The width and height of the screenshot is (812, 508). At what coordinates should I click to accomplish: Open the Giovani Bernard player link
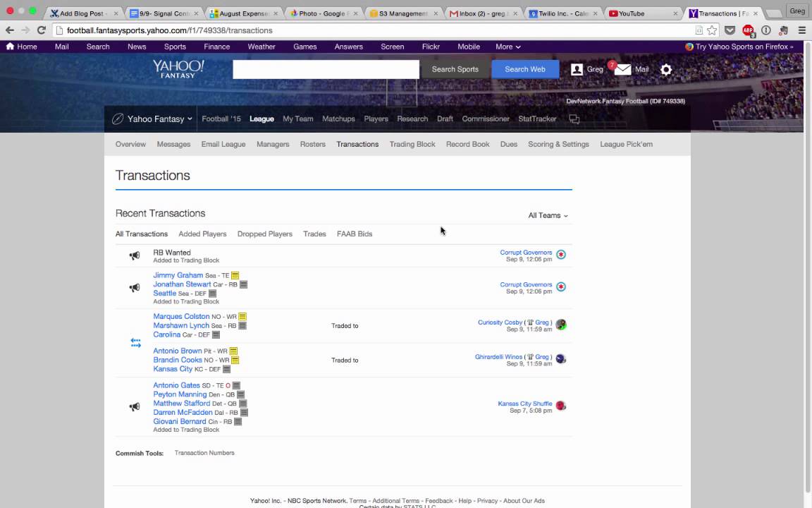(180, 421)
